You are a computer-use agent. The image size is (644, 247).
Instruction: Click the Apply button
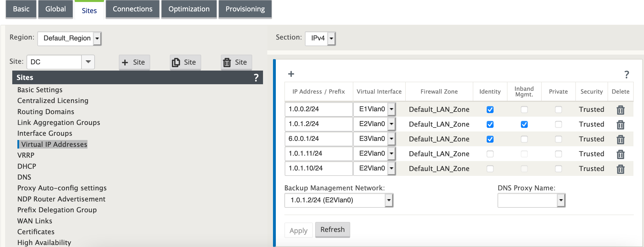coord(298,230)
